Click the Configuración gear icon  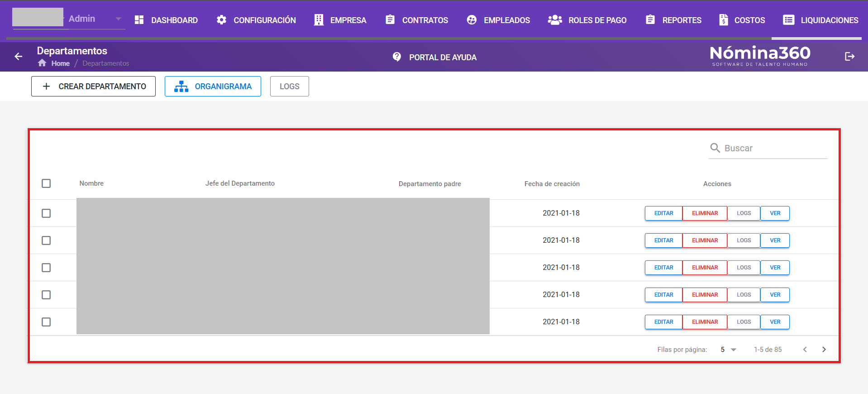pos(221,20)
